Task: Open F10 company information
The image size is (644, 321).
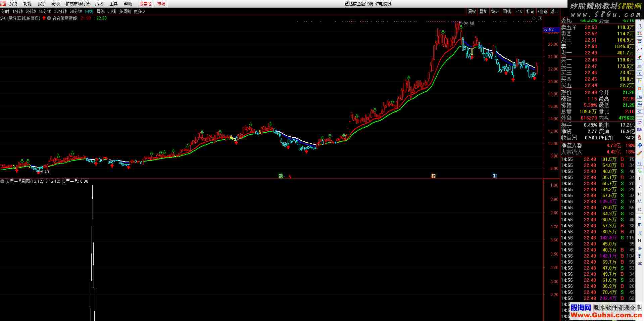Action: click(x=519, y=11)
